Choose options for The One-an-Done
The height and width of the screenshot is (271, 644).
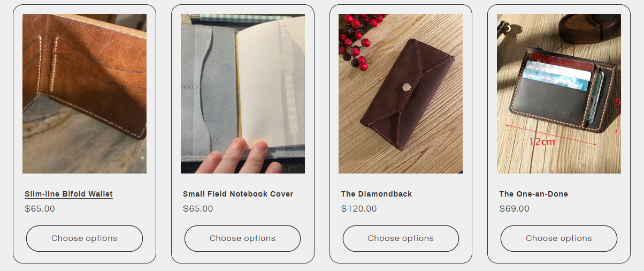click(x=559, y=238)
